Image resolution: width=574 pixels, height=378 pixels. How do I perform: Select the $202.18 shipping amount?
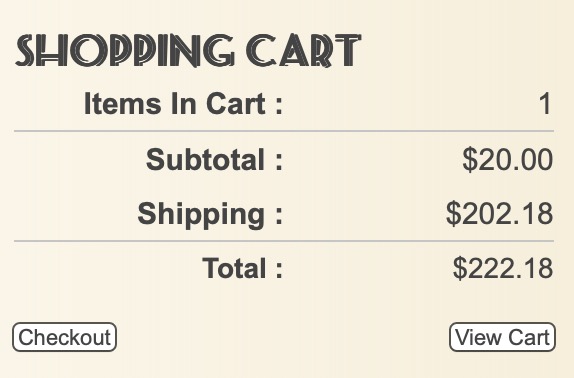pos(499,214)
